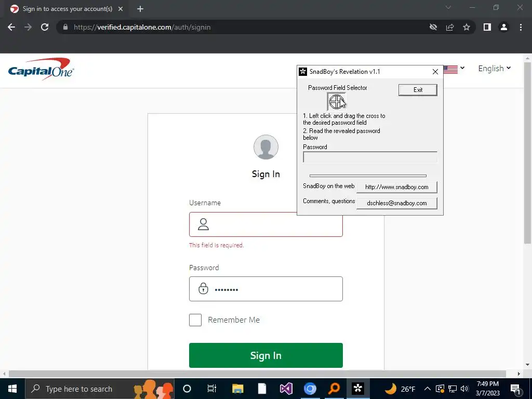Click the network icon in system tray
The height and width of the screenshot is (399, 532).
point(453,389)
